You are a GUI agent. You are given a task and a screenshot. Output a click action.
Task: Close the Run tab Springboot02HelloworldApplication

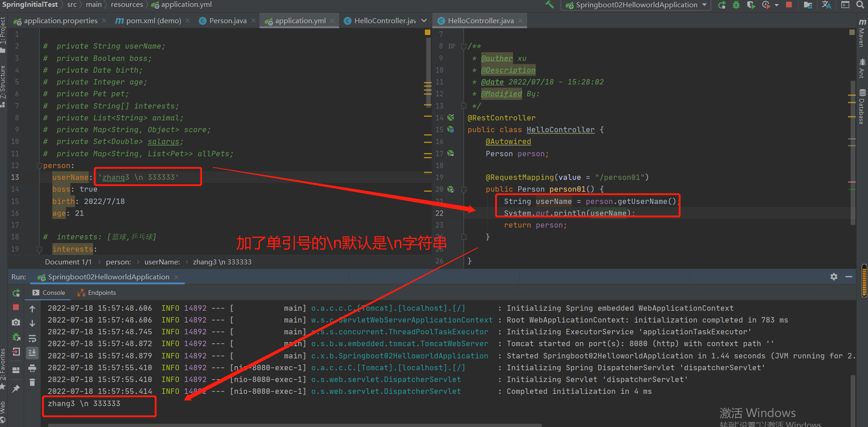[176, 277]
